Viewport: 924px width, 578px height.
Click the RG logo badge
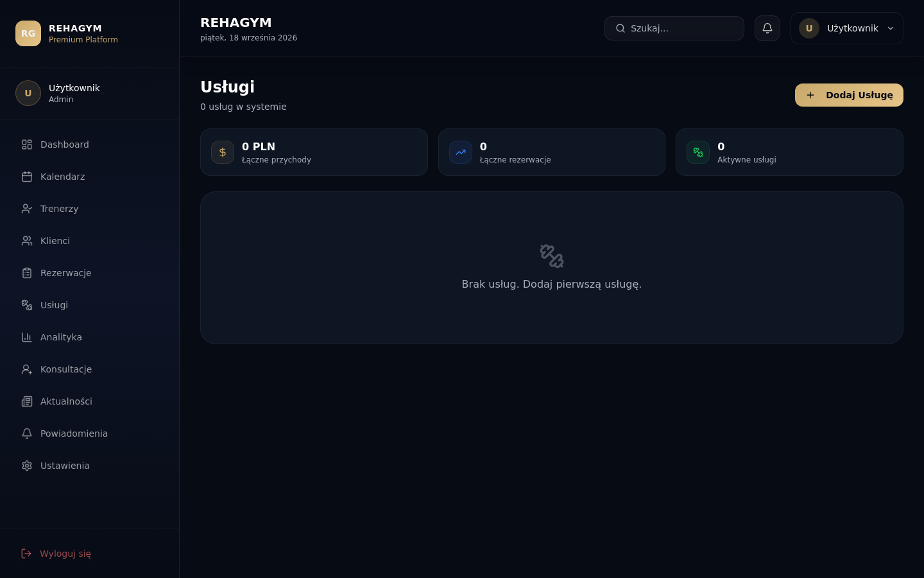pos(28,33)
